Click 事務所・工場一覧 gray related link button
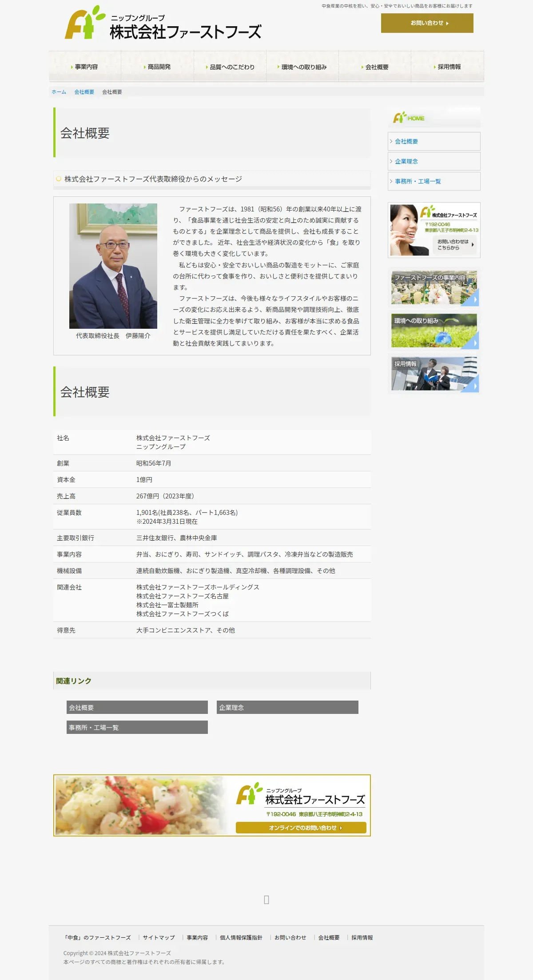This screenshot has width=533, height=980. pyautogui.click(x=137, y=727)
